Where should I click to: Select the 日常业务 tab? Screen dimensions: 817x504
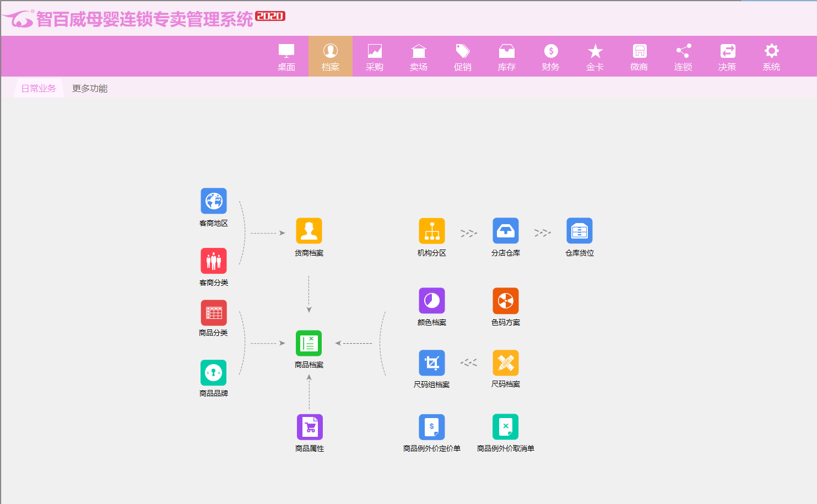[x=39, y=89]
